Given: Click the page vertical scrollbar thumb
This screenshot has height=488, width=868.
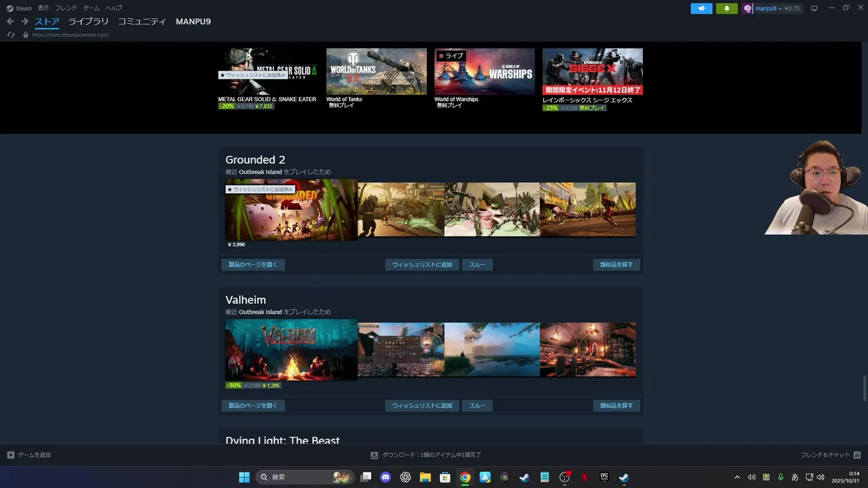Looking at the screenshot, I should [864, 388].
